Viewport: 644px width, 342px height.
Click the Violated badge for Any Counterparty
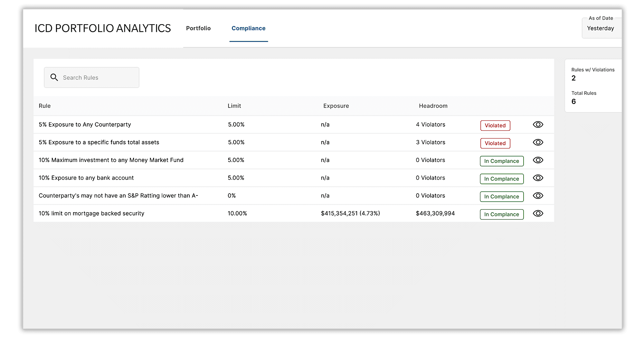pos(495,126)
